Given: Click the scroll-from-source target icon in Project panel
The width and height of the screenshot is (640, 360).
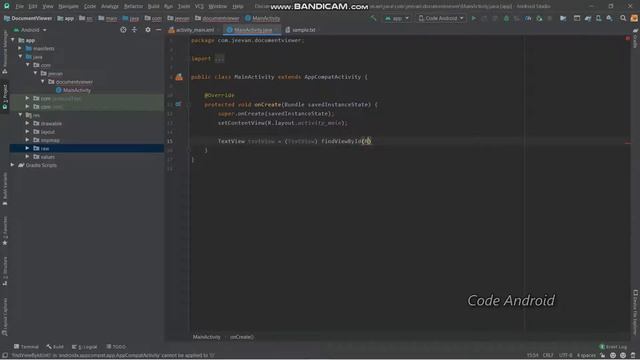Looking at the screenshot, I should [123, 30].
